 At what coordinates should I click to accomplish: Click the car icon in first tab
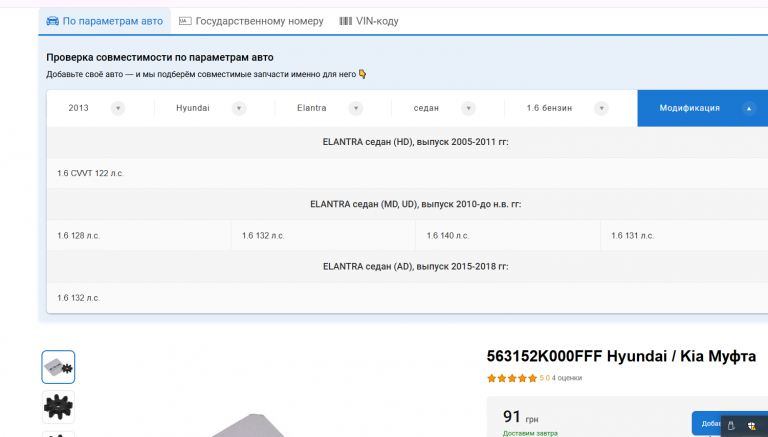pyautogui.click(x=52, y=21)
